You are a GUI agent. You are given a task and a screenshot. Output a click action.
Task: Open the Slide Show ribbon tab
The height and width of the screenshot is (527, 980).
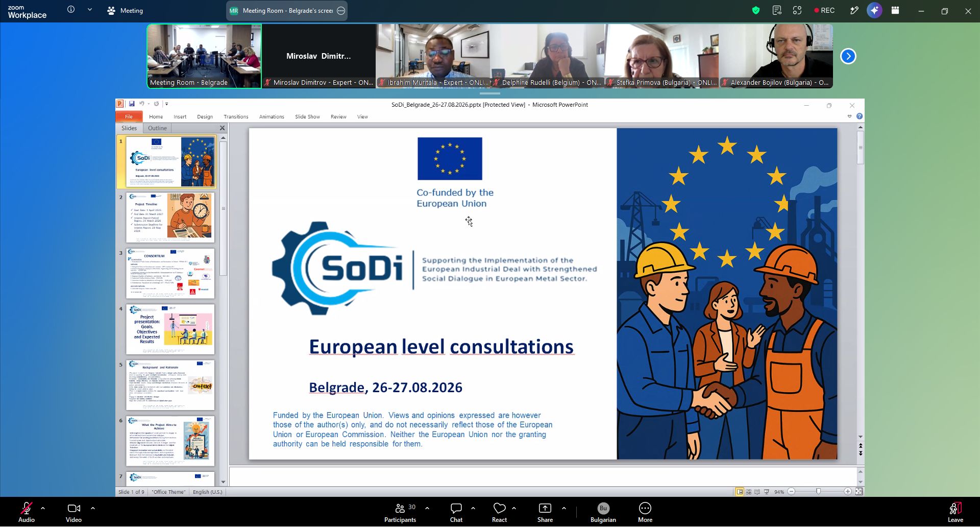tap(307, 117)
